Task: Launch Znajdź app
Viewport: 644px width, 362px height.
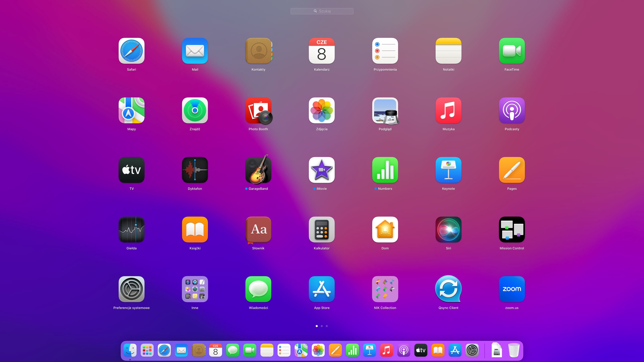Action: (x=195, y=110)
